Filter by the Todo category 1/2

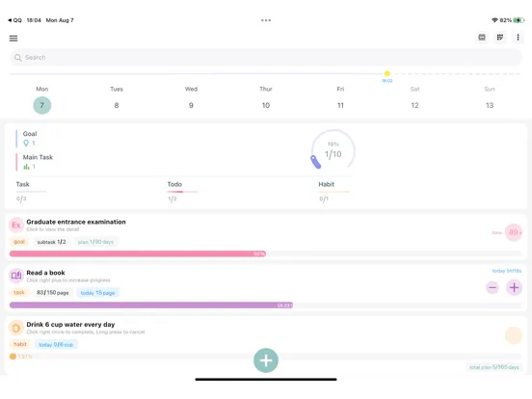(x=182, y=191)
